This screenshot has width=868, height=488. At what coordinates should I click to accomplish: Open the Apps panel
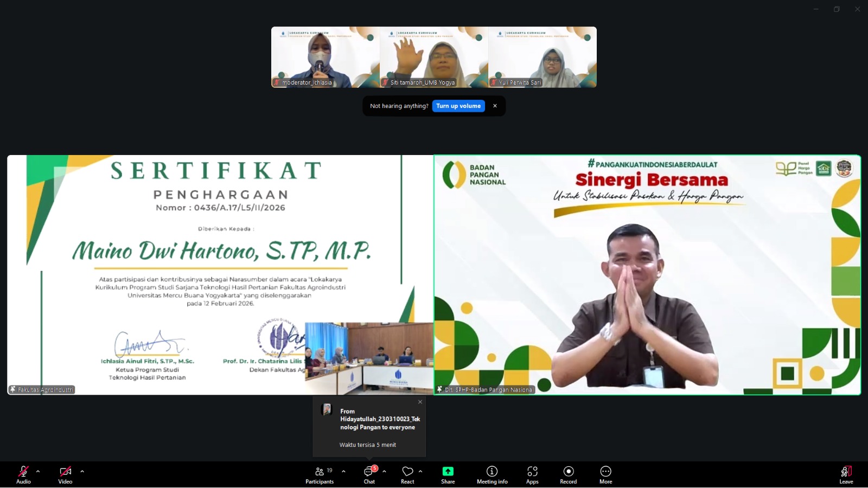[532, 474]
